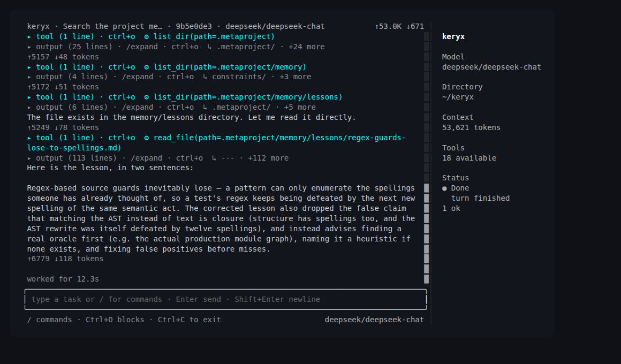
Task: Expand the list_dir(path=.metaproject) tool block
Action: (150, 36)
